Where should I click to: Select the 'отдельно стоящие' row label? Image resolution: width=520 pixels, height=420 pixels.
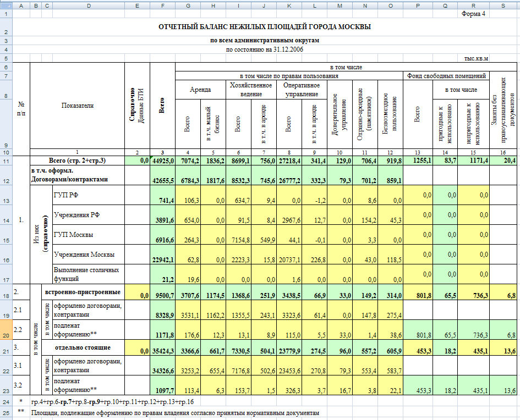click(83, 347)
